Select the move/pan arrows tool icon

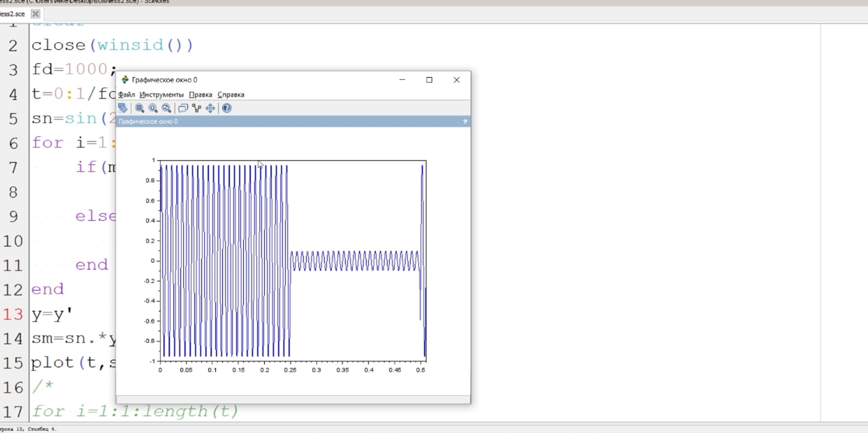tap(210, 108)
